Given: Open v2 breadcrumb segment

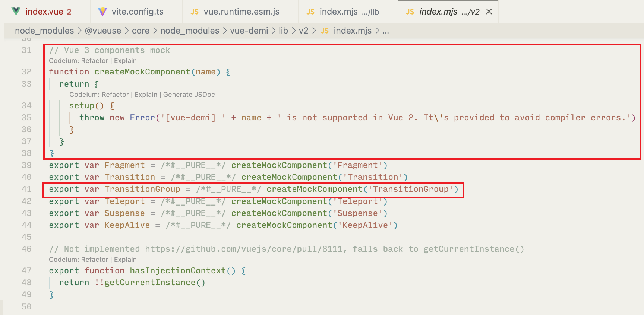Looking at the screenshot, I should (x=304, y=31).
